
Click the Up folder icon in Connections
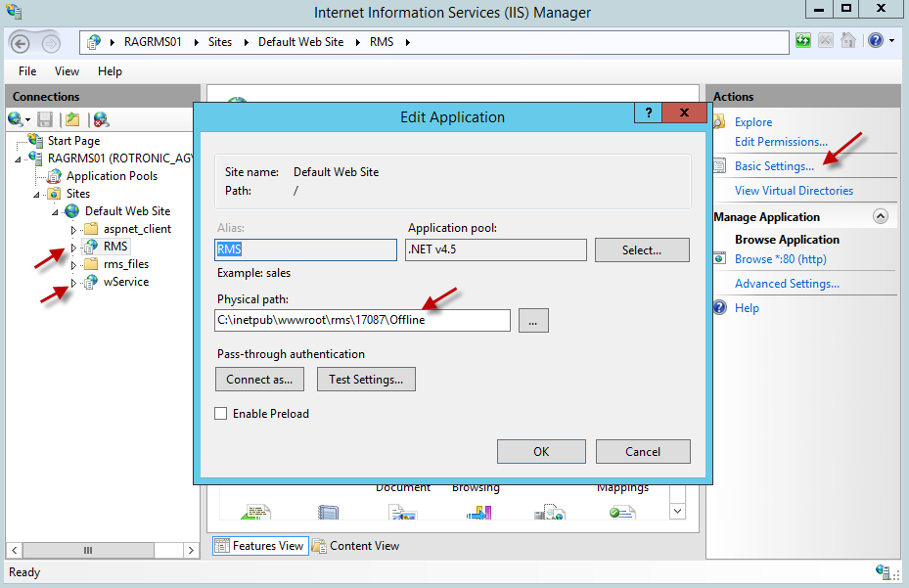coord(72,119)
